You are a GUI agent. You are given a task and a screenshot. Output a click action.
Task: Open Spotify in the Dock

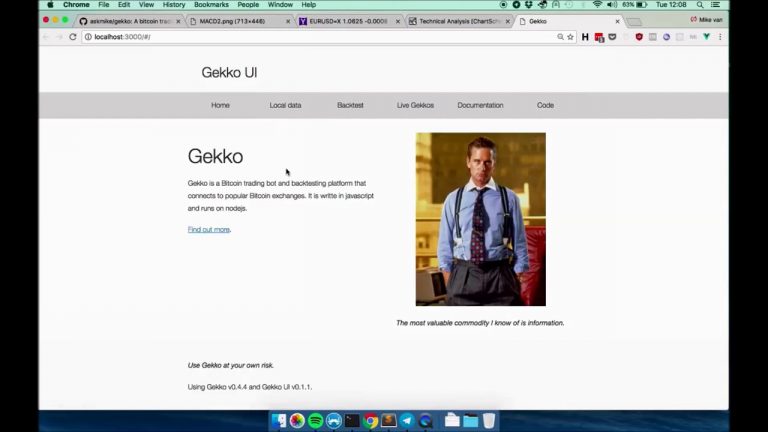315,420
